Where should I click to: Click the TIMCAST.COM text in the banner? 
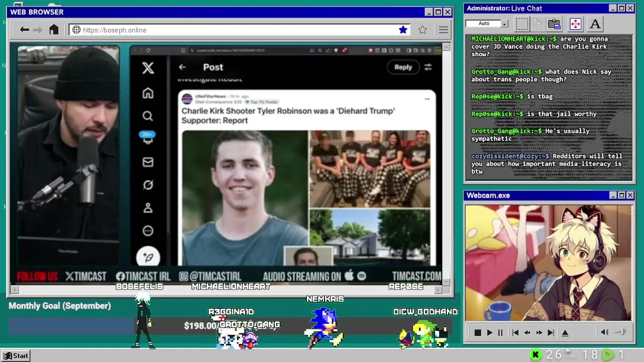(x=417, y=276)
